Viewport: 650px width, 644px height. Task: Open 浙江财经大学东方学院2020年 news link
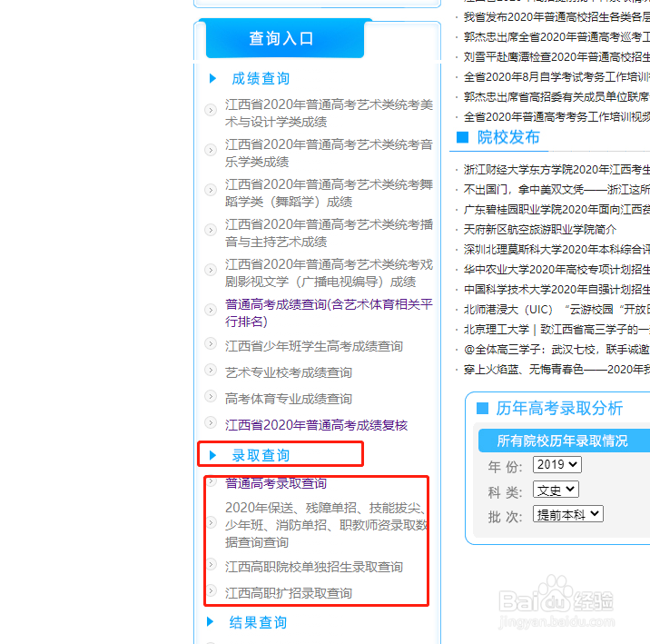(x=556, y=170)
